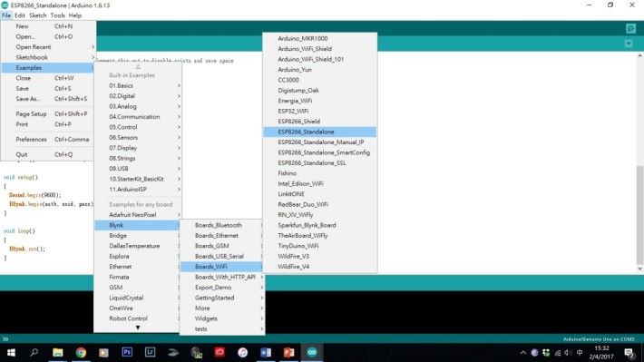The height and width of the screenshot is (362, 644).
Task: Expand 01.Basics examples submenu
Action: point(138,85)
